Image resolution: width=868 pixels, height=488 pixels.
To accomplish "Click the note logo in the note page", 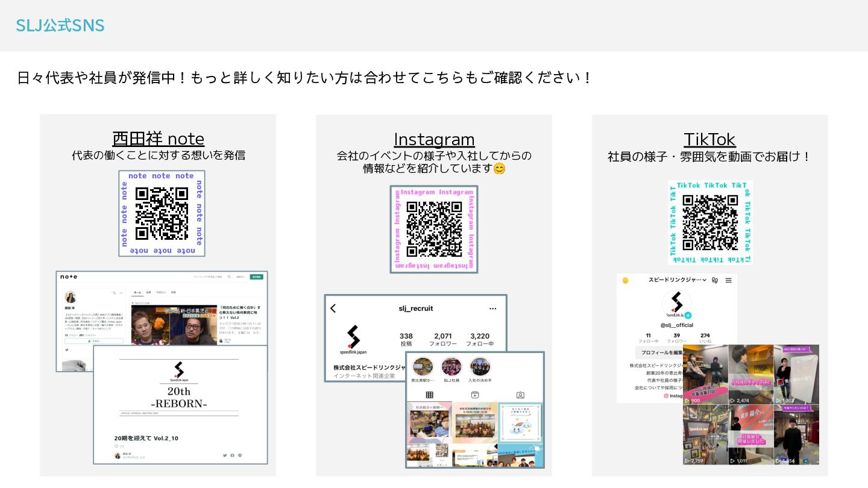I will [69, 277].
